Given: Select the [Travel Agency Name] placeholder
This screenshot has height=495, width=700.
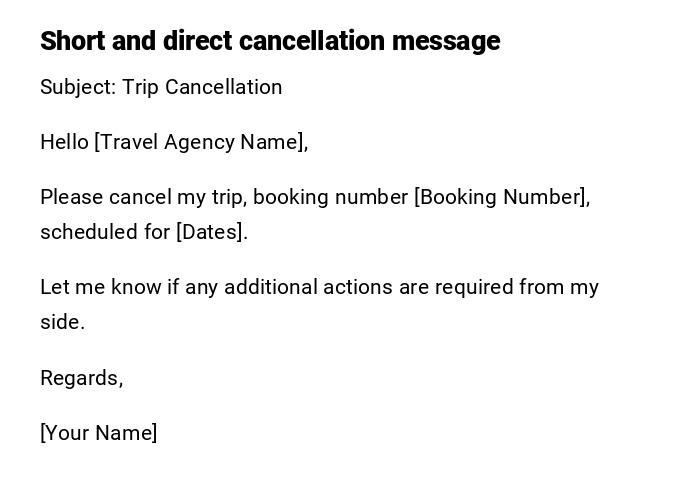Looking at the screenshot, I should point(199,142).
